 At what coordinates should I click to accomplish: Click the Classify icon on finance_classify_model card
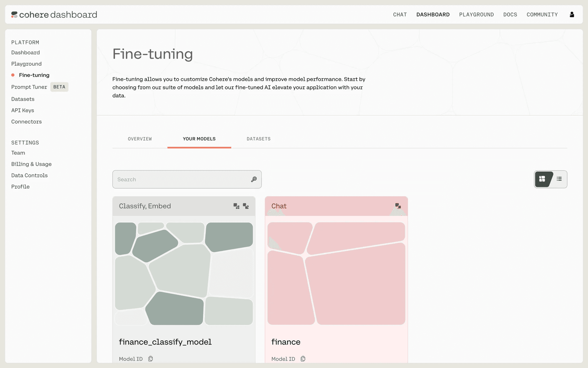pos(236,206)
